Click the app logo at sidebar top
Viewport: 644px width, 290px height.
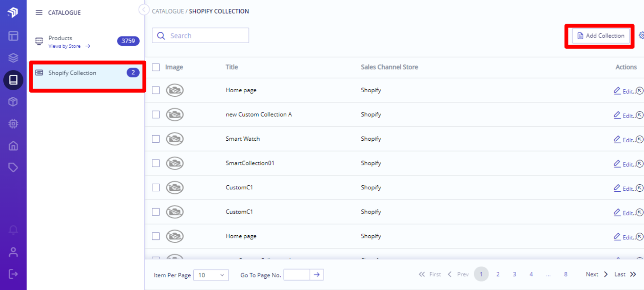pos(13,12)
